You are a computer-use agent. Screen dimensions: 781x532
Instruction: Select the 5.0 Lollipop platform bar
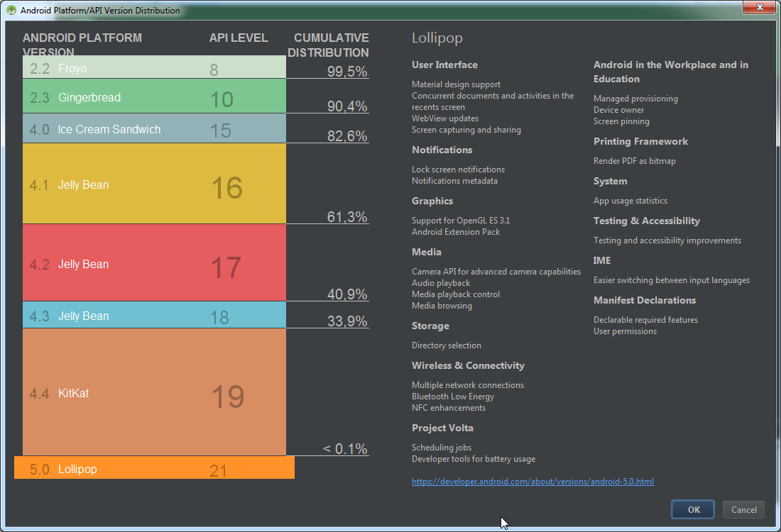(154, 467)
